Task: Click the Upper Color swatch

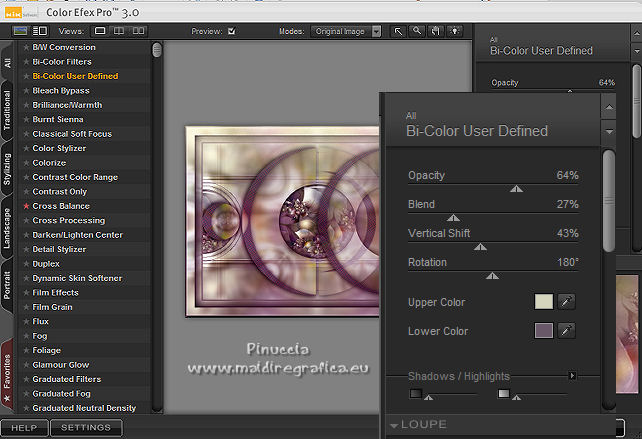Action: click(x=544, y=302)
